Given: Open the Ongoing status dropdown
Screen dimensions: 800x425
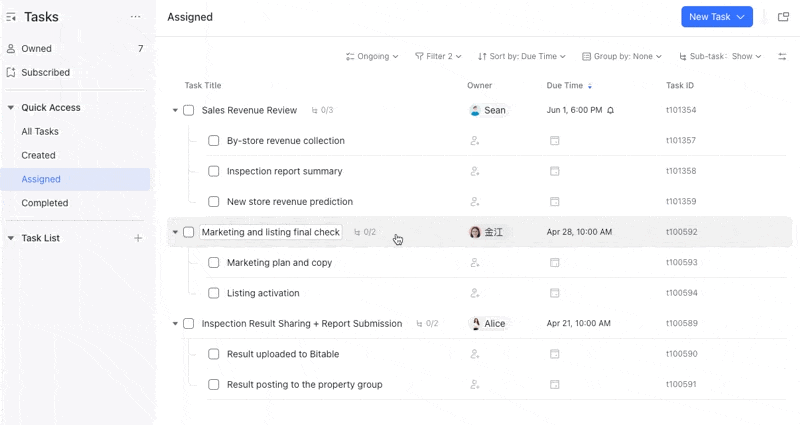Looking at the screenshot, I should click(372, 57).
